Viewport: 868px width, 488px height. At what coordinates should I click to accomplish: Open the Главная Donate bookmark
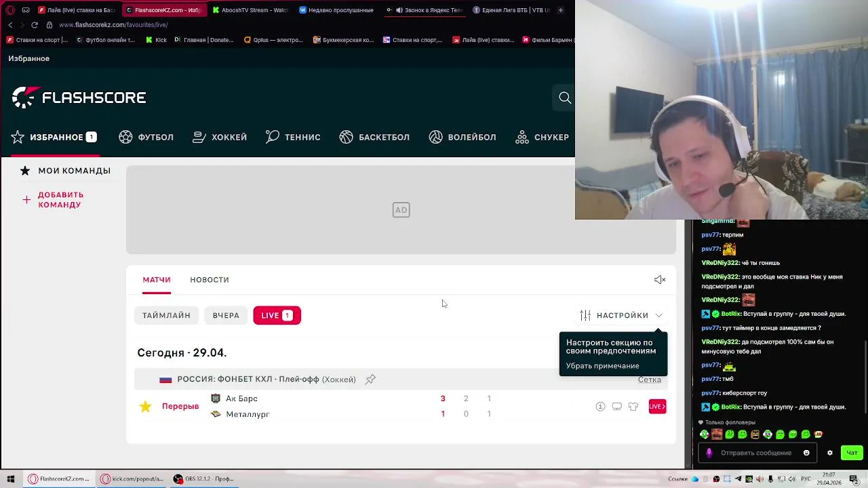pyautogui.click(x=203, y=40)
